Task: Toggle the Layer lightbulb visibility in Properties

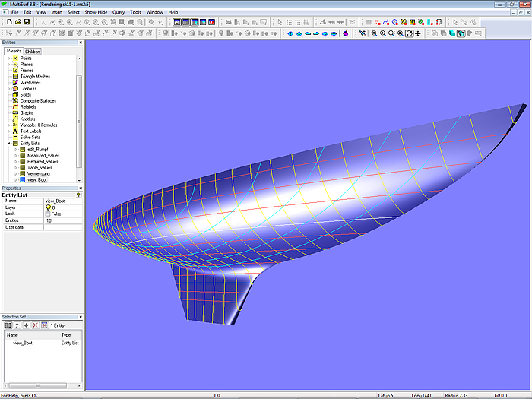Action: tap(49, 207)
